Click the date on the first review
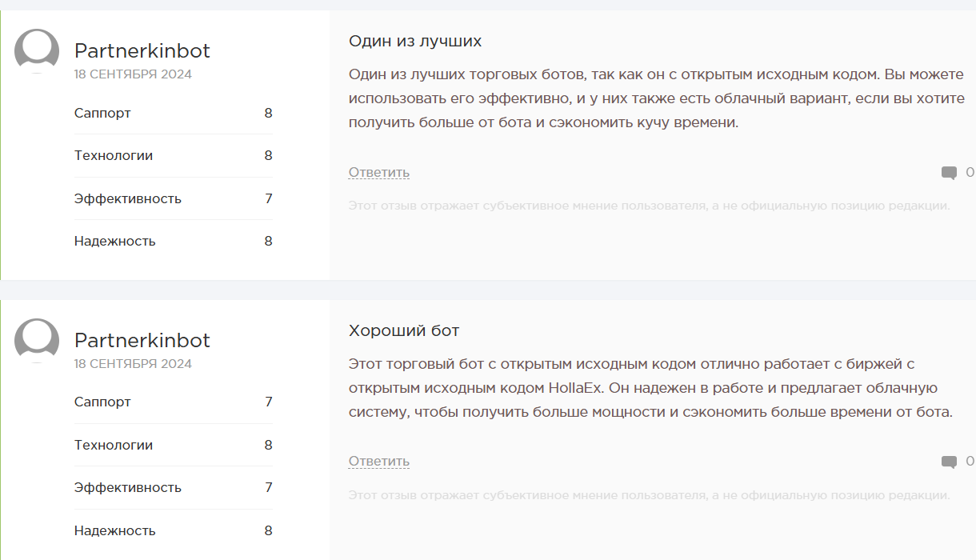Screen dimensions: 976x560 click(133, 74)
